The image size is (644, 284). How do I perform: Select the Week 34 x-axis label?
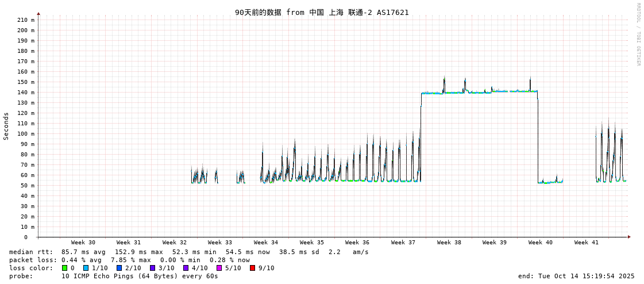pos(266,243)
